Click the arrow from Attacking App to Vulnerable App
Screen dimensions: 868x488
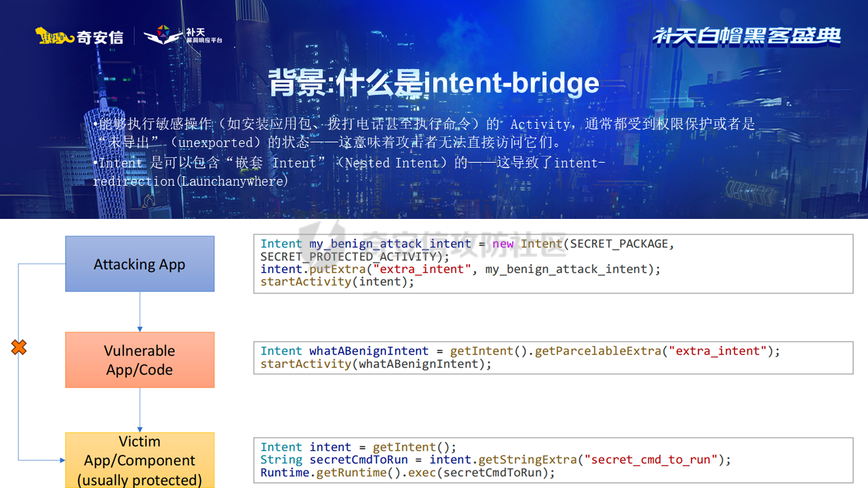point(140,312)
